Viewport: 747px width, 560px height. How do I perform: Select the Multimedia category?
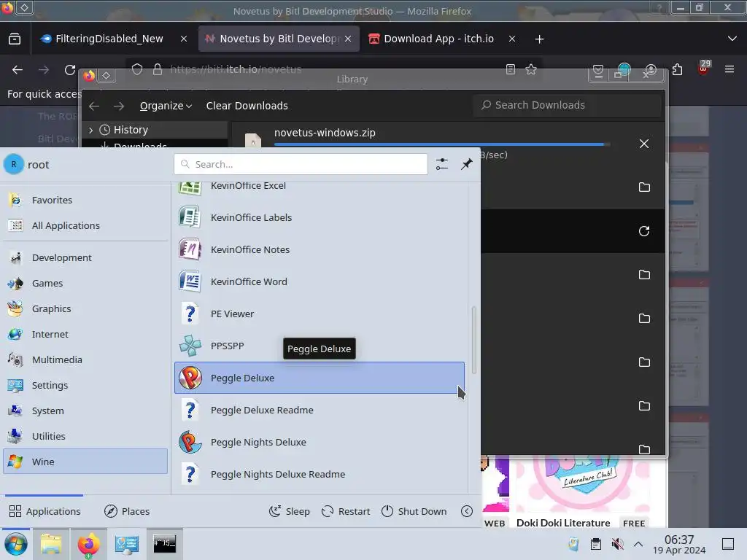[85, 359]
